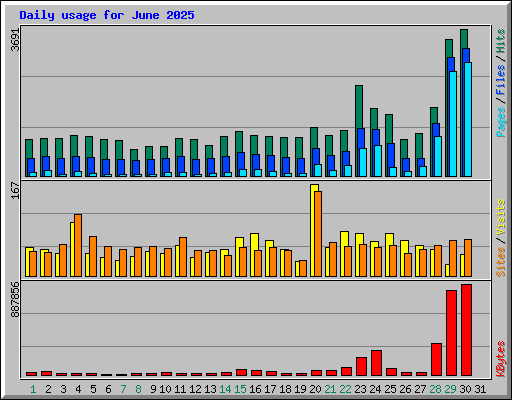Select day label 12 on the x-axis
512x400 pixels.
click(x=195, y=389)
